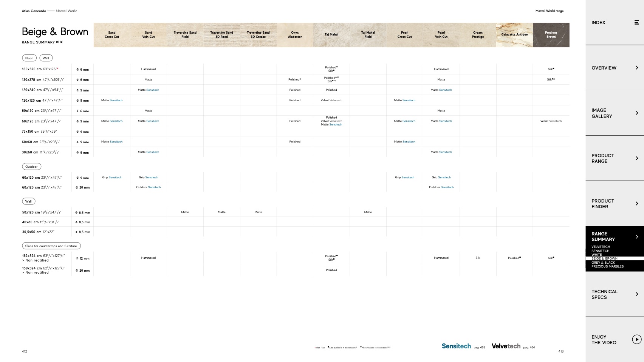Image resolution: width=644 pixels, height=362 pixels.
Task: Open the INDEX hamburger menu icon
Action: point(636,23)
